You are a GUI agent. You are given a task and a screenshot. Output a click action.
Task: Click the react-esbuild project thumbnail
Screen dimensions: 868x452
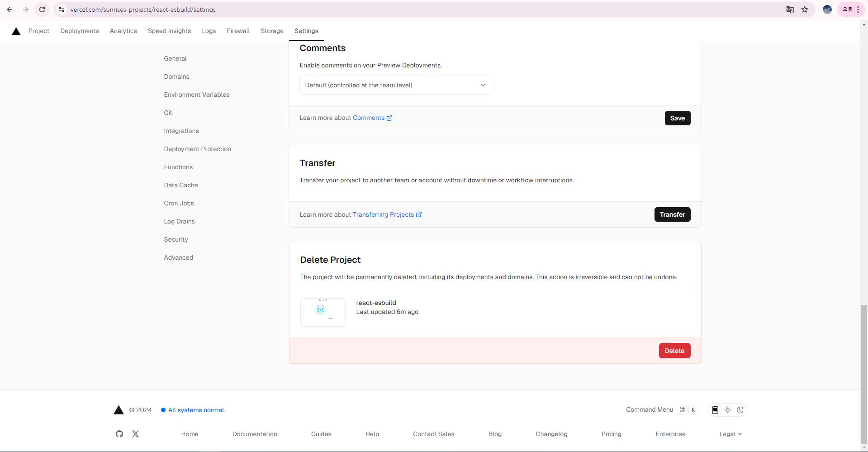pos(323,312)
